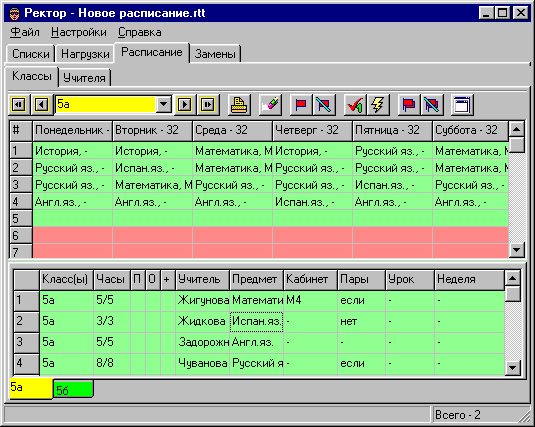Open the class selector dropdown arrow
This screenshot has height=427, width=535.
click(164, 104)
